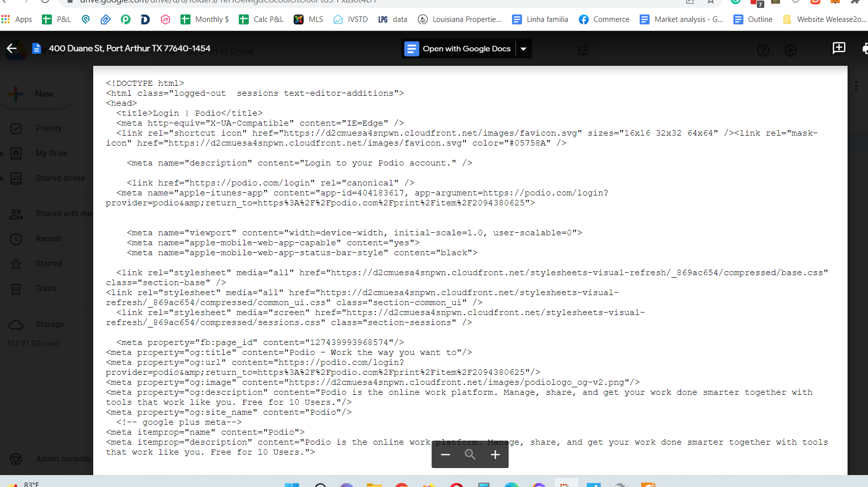Screen dimensions: 868x487
Task: Zoom in with the plus button
Action: 495,455
